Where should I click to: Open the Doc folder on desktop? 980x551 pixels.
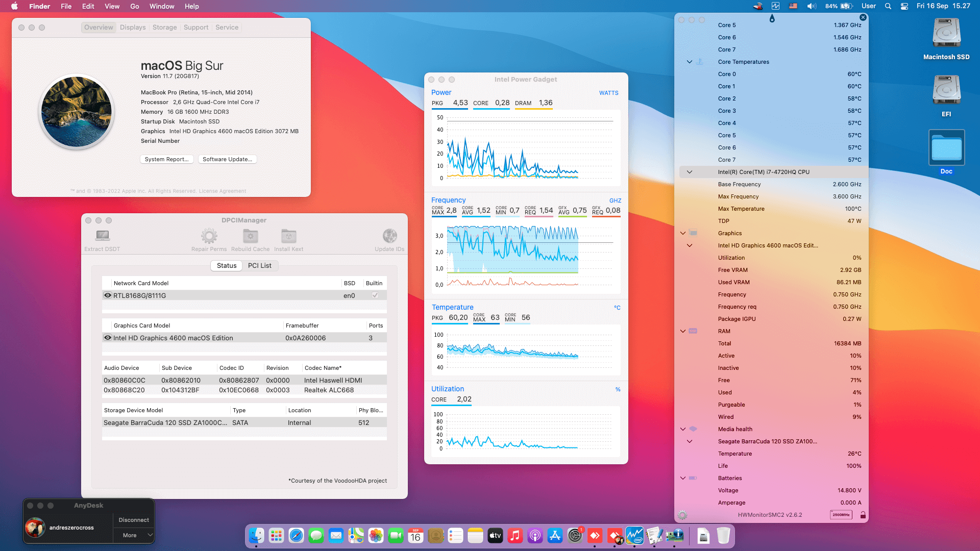946,148
